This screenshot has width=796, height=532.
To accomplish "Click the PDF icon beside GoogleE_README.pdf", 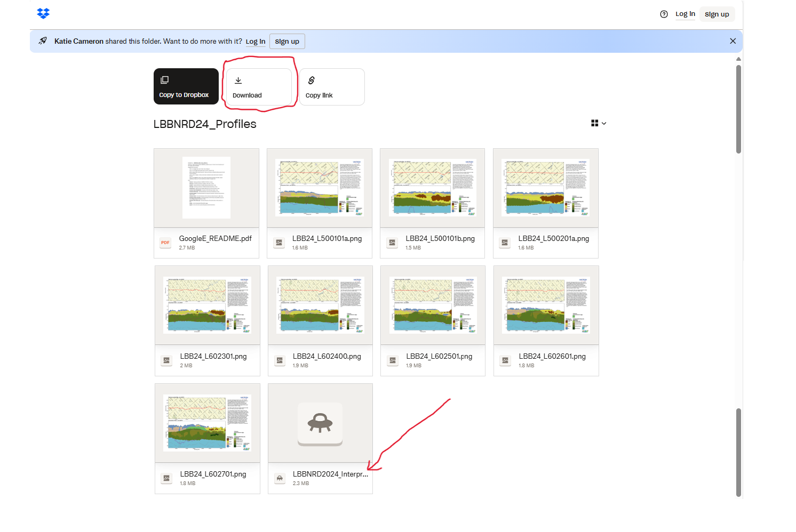I will pos(165,243).
